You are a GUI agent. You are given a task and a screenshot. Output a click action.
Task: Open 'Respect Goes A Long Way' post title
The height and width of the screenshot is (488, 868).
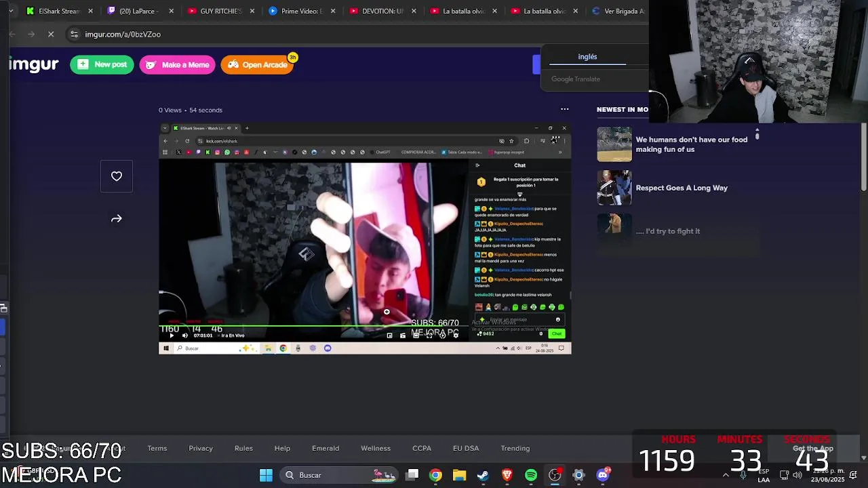682,188
